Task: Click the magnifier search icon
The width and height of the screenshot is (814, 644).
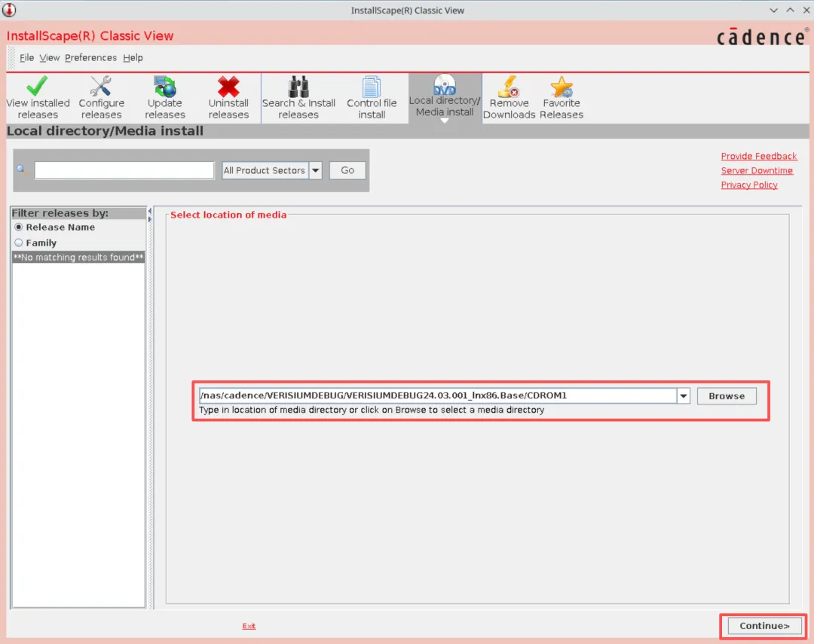Action: tap(21, 169)
